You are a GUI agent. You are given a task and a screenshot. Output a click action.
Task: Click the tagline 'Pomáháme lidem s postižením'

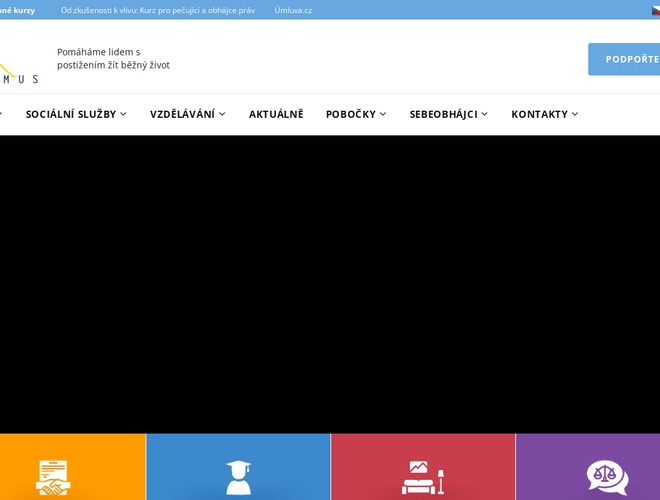click(x=113, y=58)
